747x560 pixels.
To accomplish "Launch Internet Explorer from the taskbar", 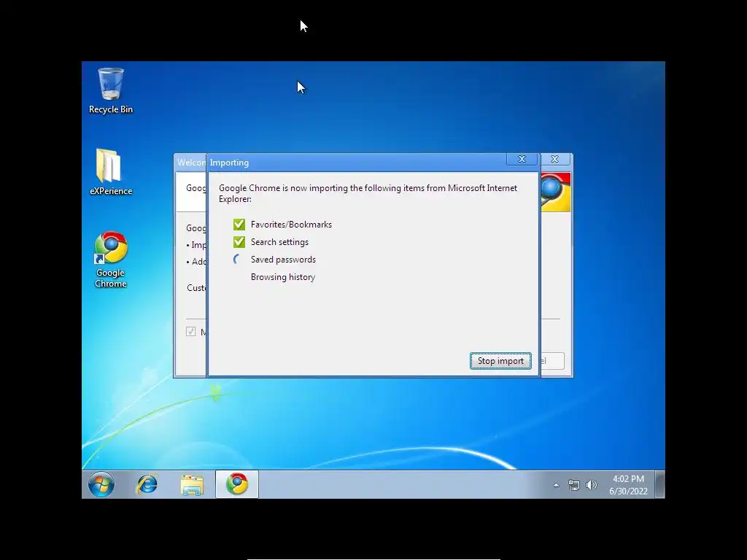I will [x=147, y=484].
